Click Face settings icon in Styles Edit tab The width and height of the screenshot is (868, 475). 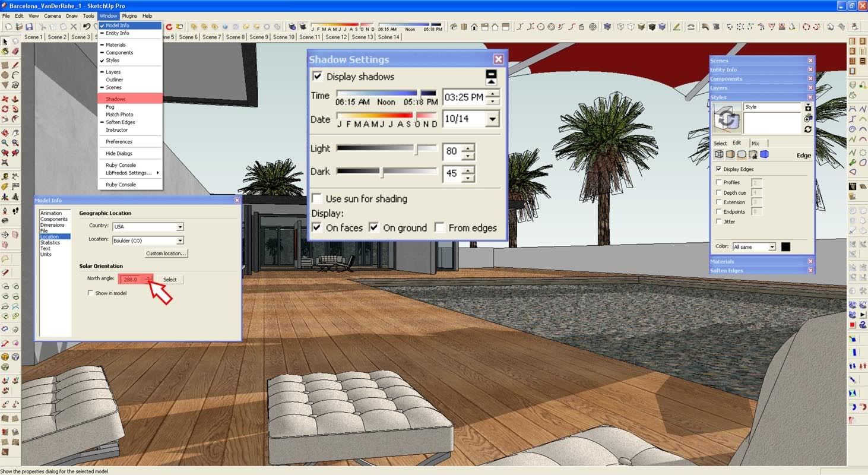click(x=730, y=154)
